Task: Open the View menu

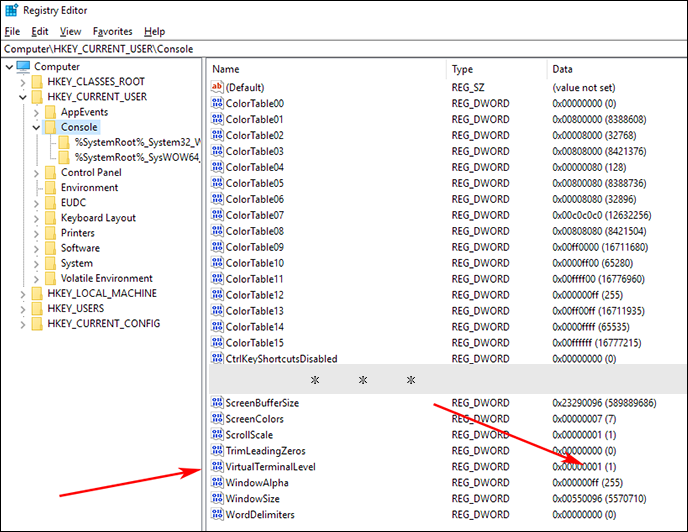Action: (x=70, y=31)
